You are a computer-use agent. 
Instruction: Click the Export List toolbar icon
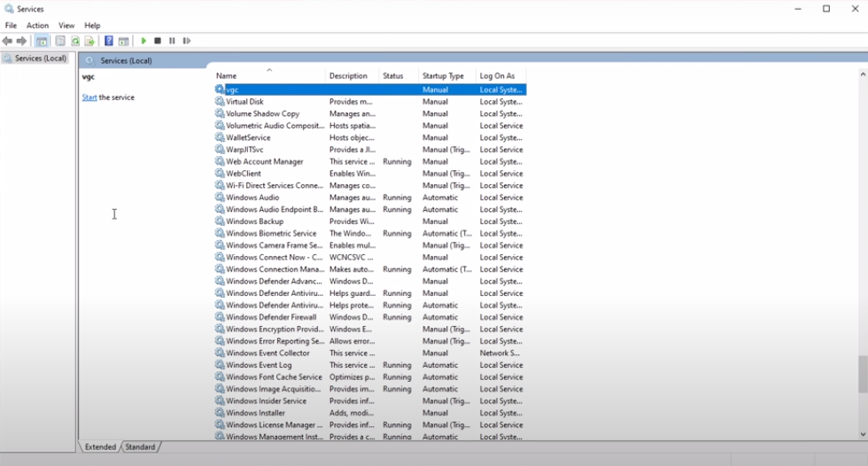89,41
